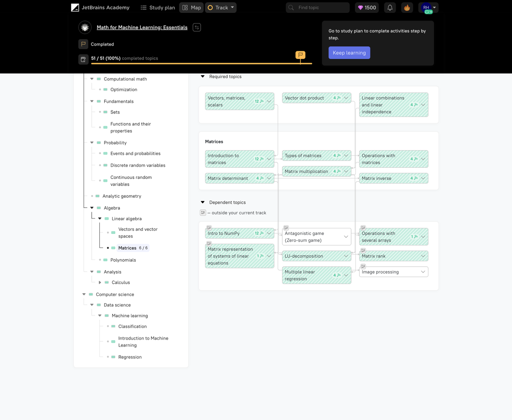Open the Matrix multiplication topic card
This screenshot has width=512, height=420.
point(317,171)
